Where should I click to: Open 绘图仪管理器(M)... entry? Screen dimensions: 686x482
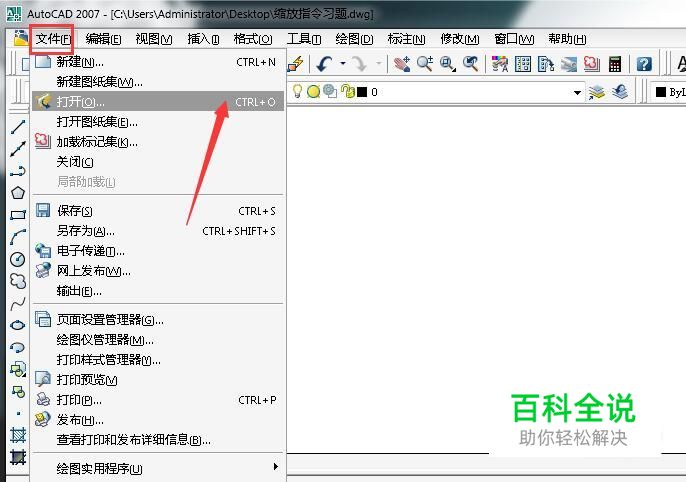(158, 339)
